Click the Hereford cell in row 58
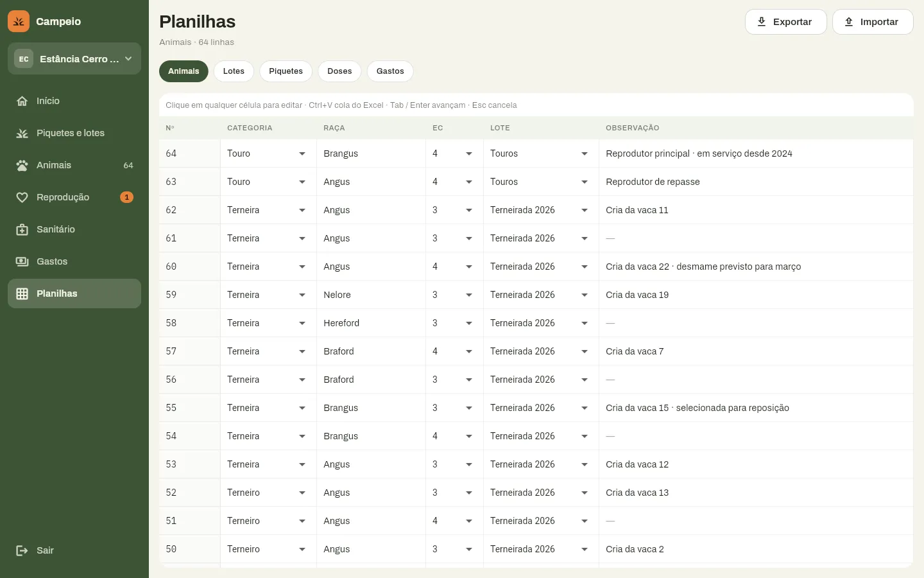Screen dimensions: 924x578 pyautogui.click(x=371, y=323)
